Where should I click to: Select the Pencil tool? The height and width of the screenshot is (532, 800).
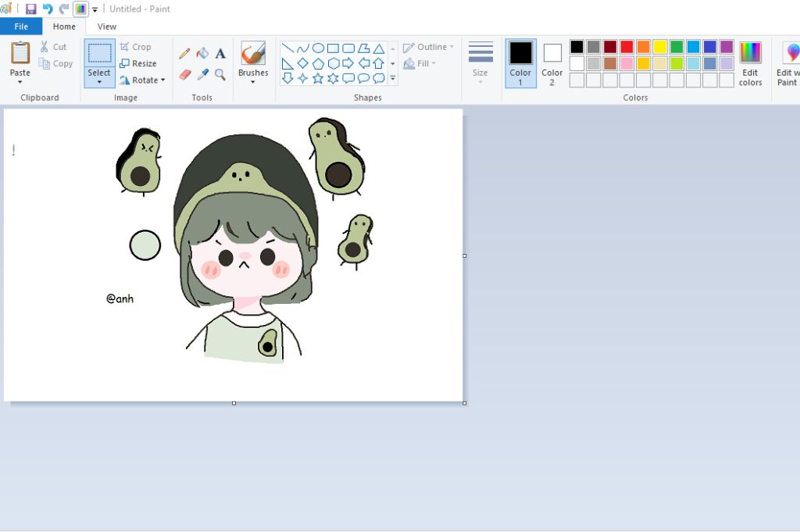[184, 53]
